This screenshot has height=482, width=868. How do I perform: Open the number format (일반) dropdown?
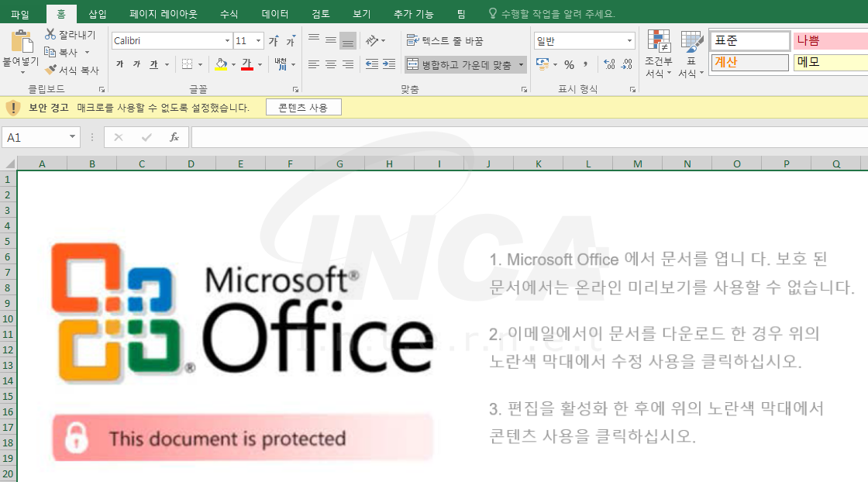[x=629, y=41]
